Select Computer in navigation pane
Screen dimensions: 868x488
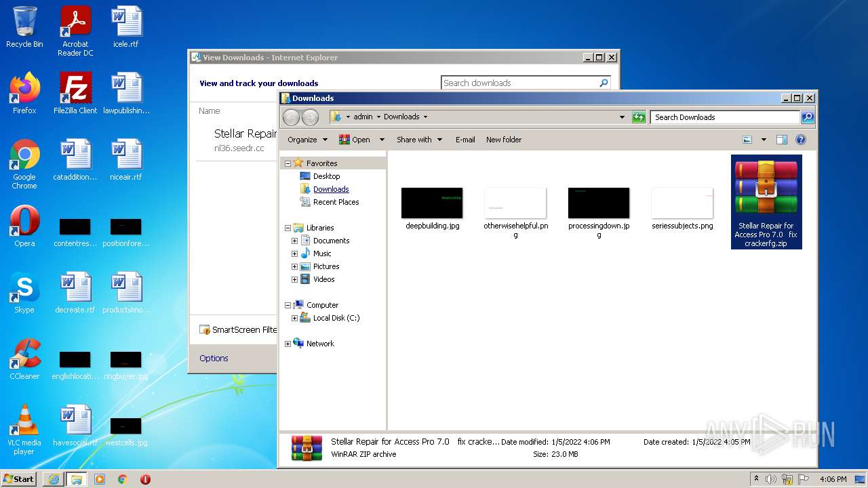pos(322,305)
